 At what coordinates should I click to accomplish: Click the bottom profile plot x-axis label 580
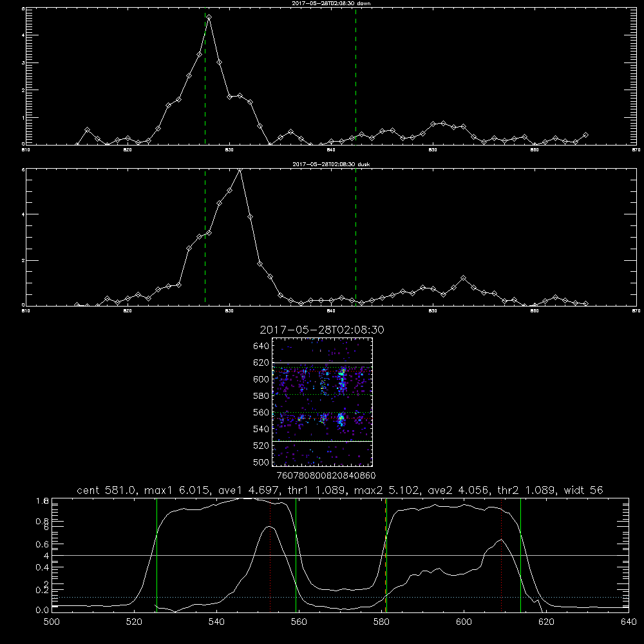[x=381, y=622]
